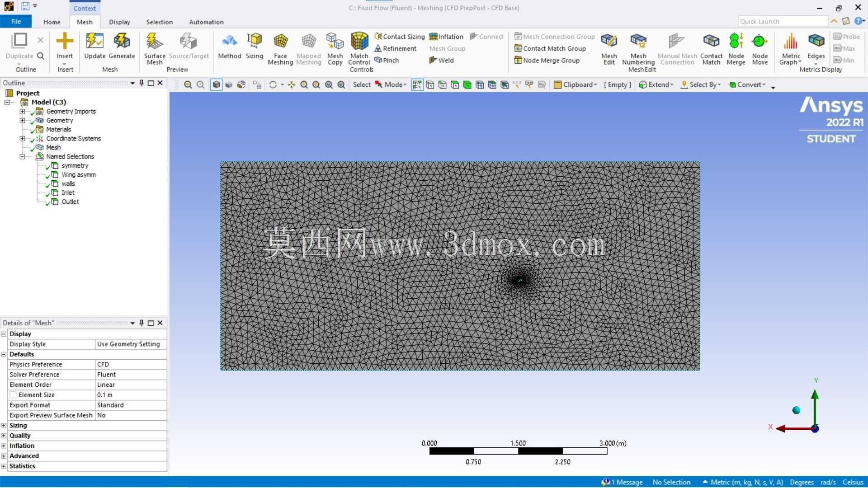Viewport: 868px width, 488px height.
Task: Click Contact Match Group icon
Action: (x=519, y=48)
